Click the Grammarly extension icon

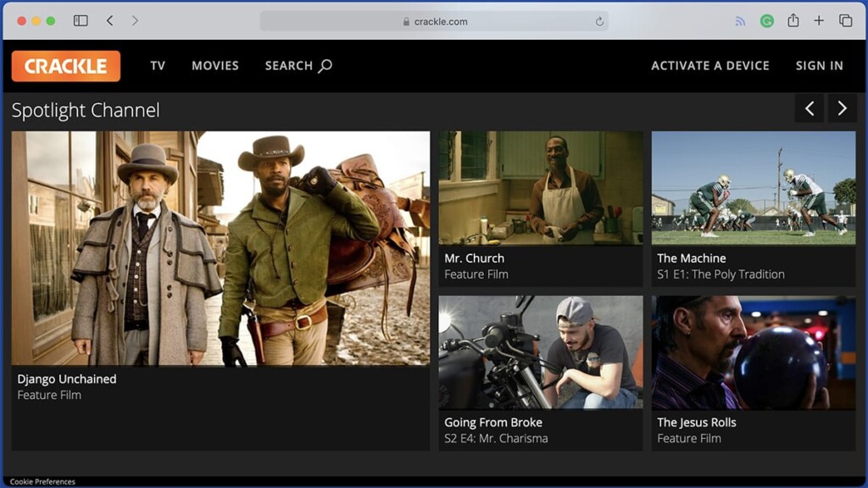coord(766,21)
